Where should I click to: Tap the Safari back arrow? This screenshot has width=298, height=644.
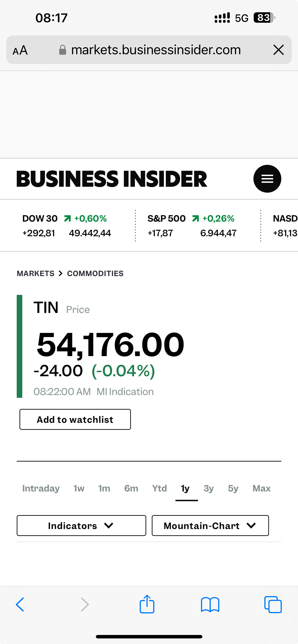20,605
